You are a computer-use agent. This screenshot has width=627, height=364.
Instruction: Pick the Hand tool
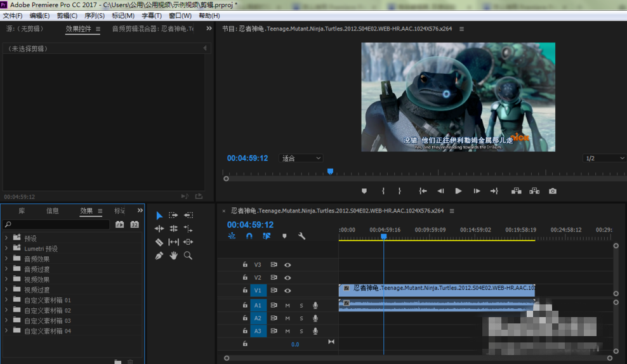(x=173, y=256)
